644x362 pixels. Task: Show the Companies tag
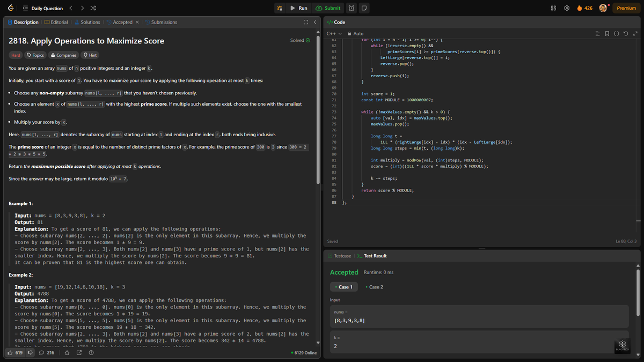pyautogui.click(x=63, y=55)
